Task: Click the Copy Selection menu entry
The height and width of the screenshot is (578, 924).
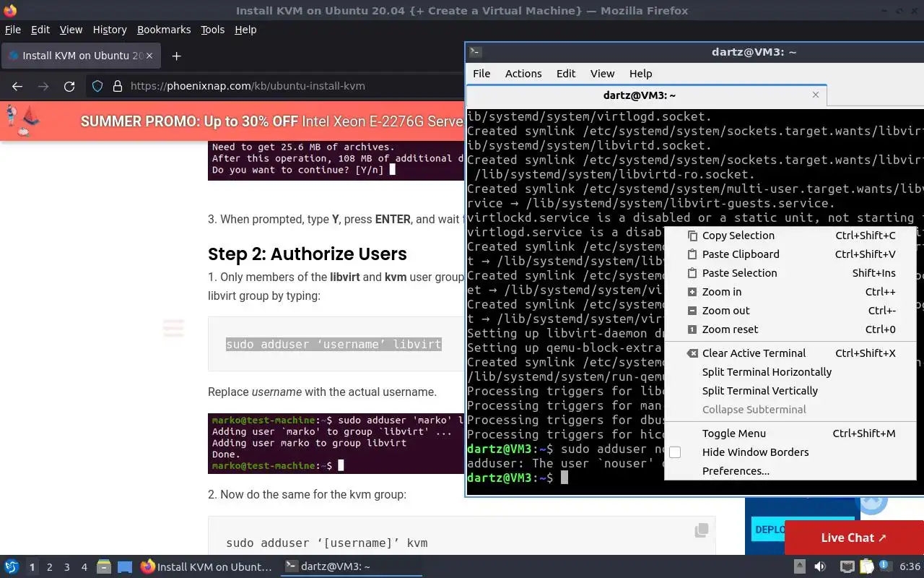Action: (x=790, y=236)
